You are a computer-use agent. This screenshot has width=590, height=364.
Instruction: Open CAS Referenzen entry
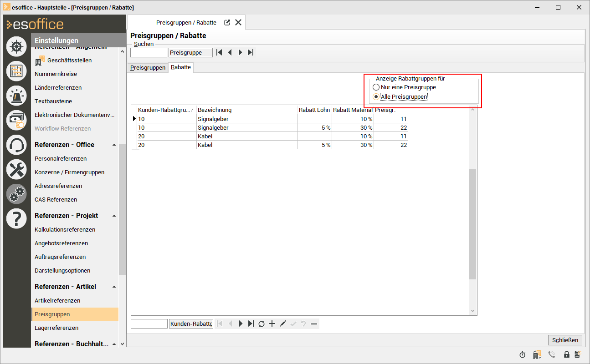(56, 199)
